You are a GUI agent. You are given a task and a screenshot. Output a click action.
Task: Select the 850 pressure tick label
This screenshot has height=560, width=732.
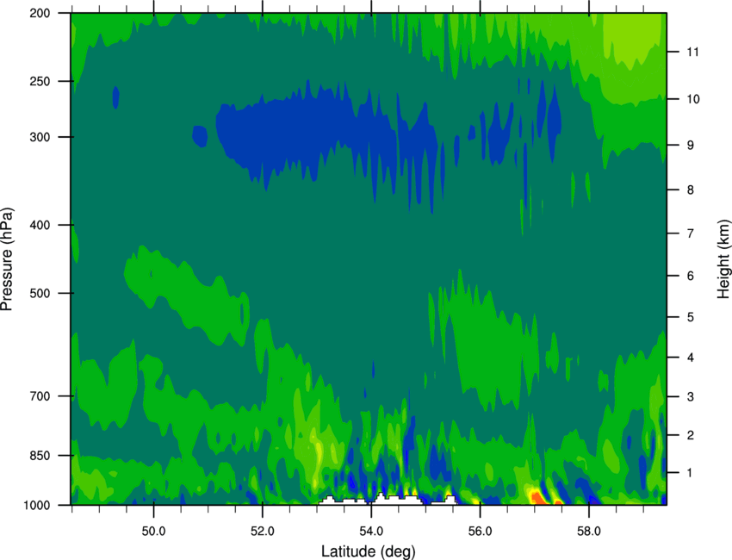point(40,456)
